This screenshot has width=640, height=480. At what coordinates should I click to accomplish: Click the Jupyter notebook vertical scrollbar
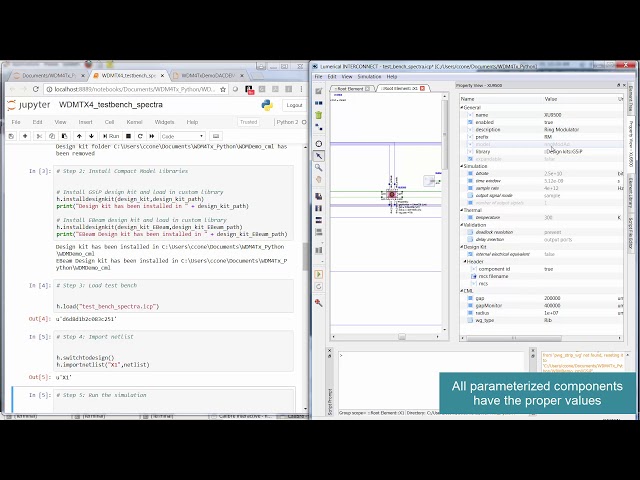click(305, 257)
